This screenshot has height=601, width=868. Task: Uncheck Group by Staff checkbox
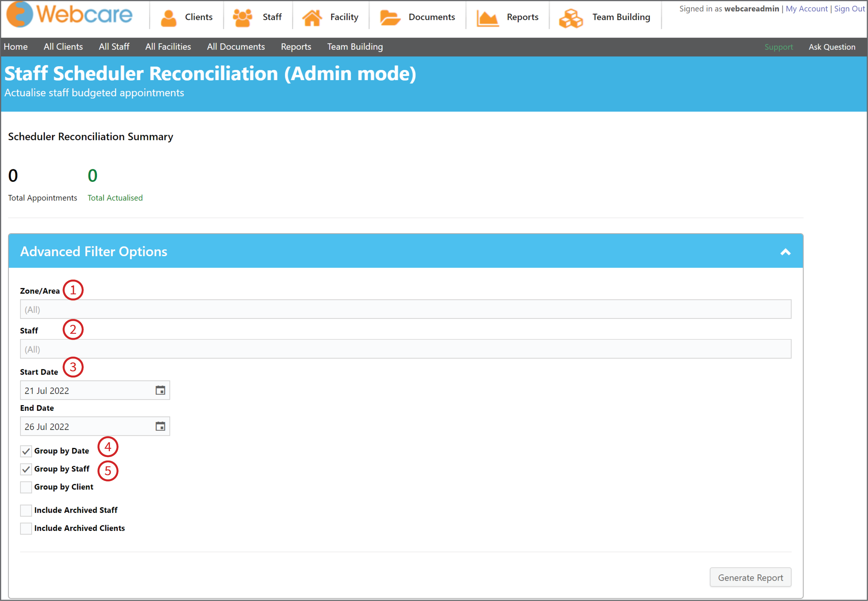click(x=26, y=469)
